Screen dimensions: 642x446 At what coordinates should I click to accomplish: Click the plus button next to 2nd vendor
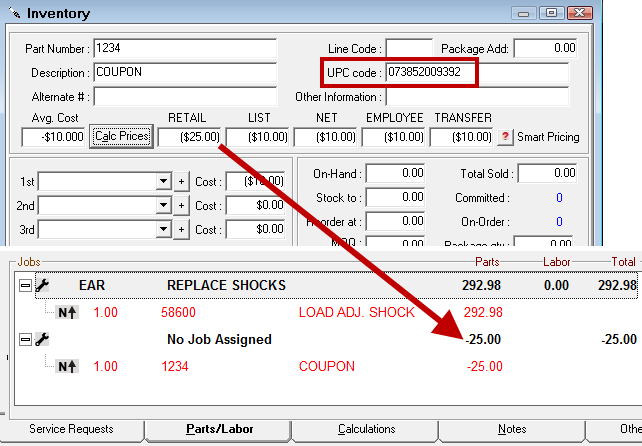181,206
